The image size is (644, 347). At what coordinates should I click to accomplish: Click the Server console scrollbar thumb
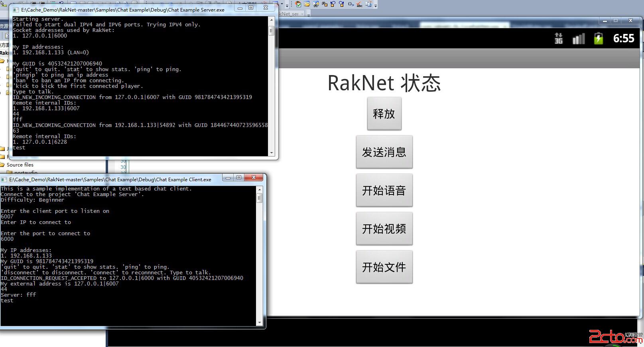(x=272, y=30)
